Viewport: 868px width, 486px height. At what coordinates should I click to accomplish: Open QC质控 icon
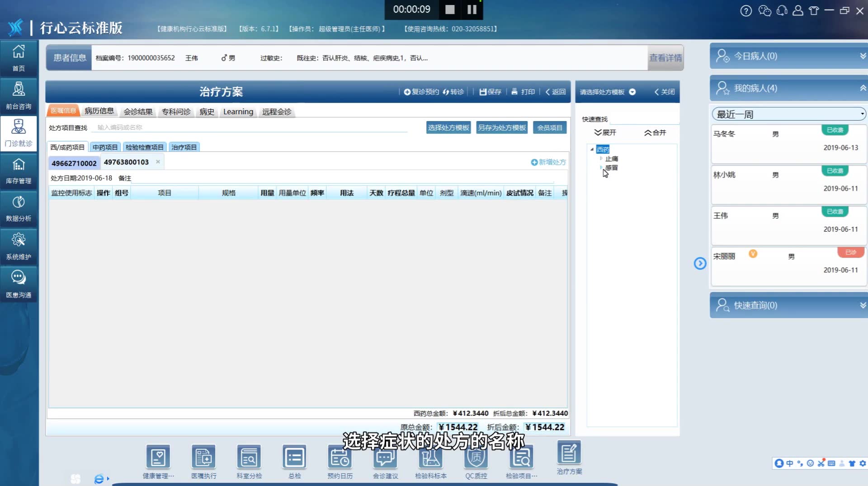pyautogui.click(x=476, y=462)
